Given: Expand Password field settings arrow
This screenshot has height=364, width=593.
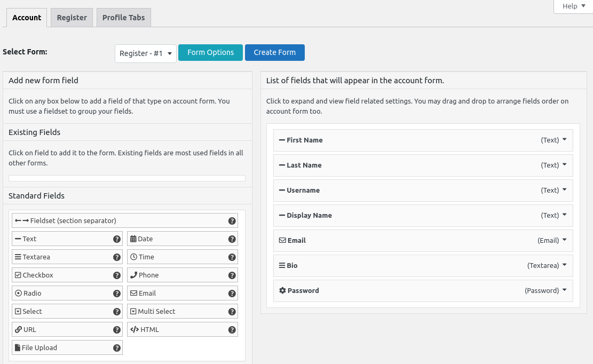Looking at the screenshot, I should (x=564, y=290).
